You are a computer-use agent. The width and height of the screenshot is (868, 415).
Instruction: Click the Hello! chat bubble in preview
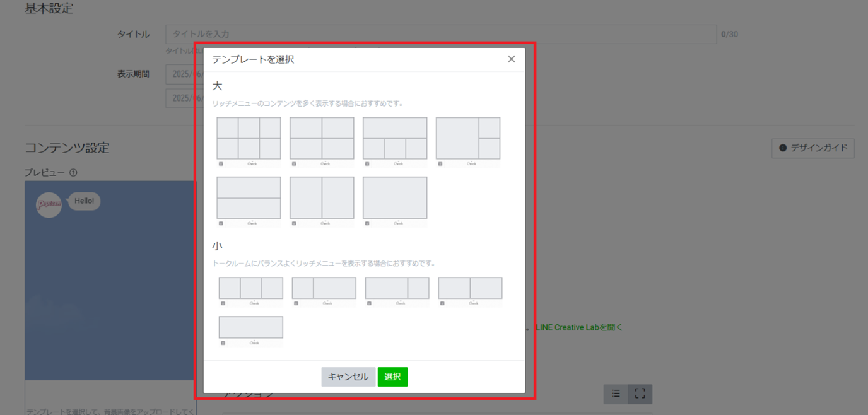84,201
